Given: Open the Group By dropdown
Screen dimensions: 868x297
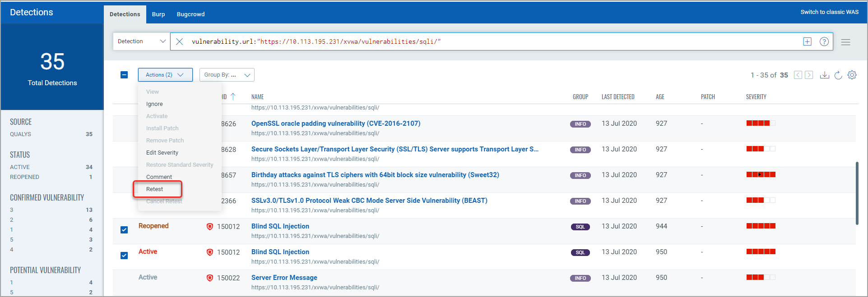Looking at the screenshot, I should point(227,75).
